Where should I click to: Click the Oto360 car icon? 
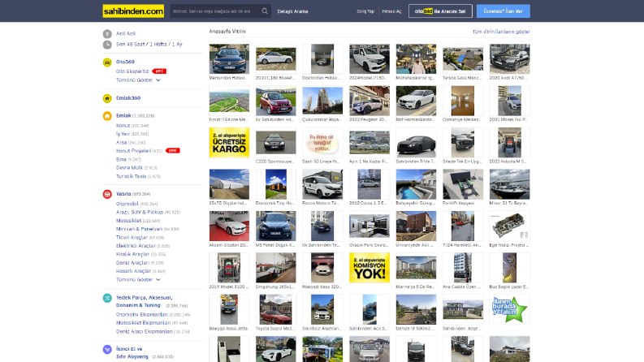107,62
